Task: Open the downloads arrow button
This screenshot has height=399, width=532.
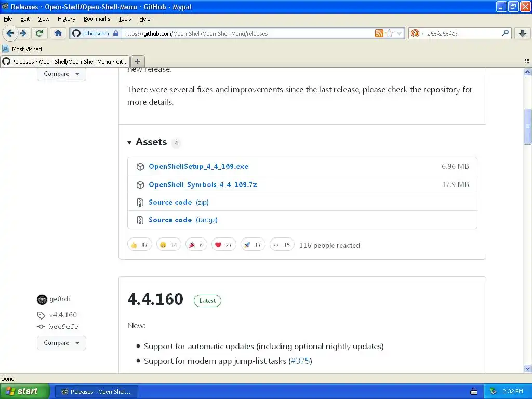Action: click(x=523, y=33)
